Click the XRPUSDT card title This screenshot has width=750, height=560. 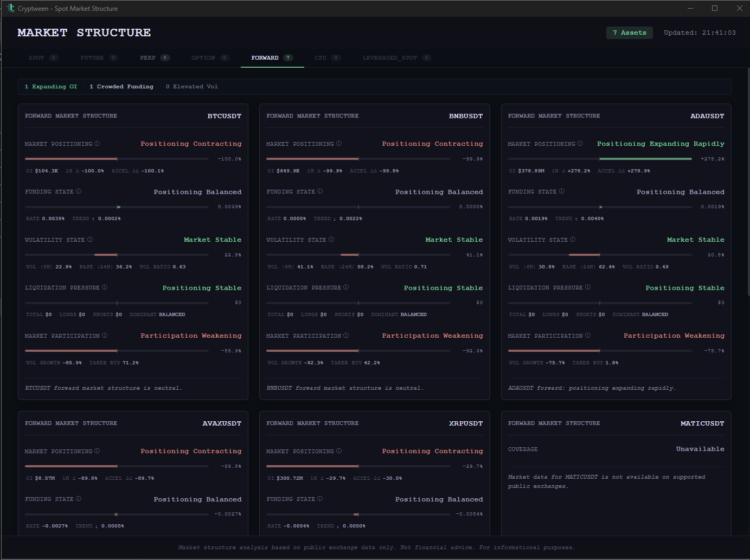[466, 423]
